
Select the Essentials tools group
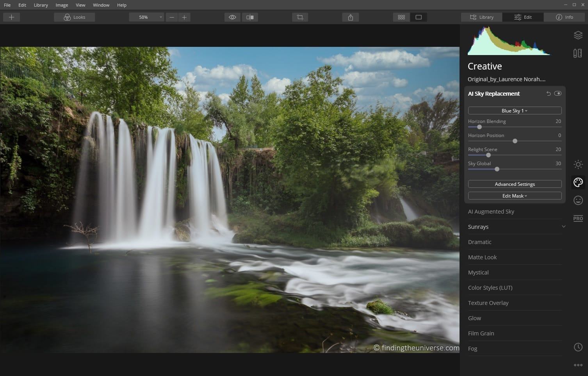coord(578,164)
